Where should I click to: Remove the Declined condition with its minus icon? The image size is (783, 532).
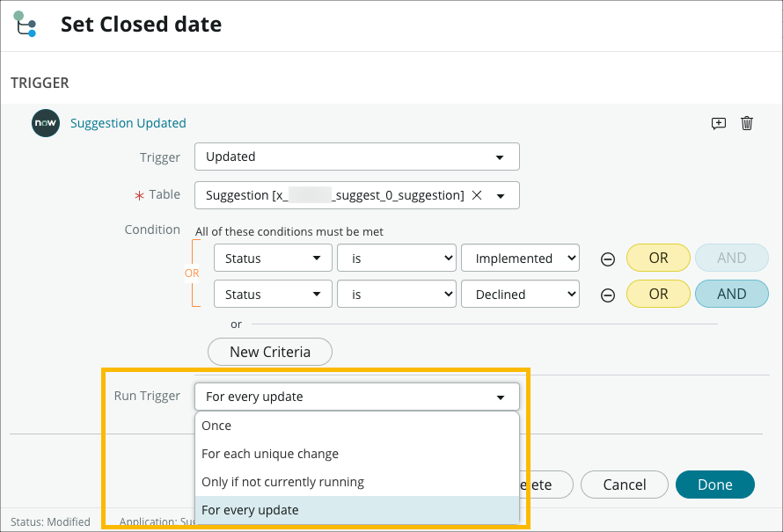click(x=608, y=294)
